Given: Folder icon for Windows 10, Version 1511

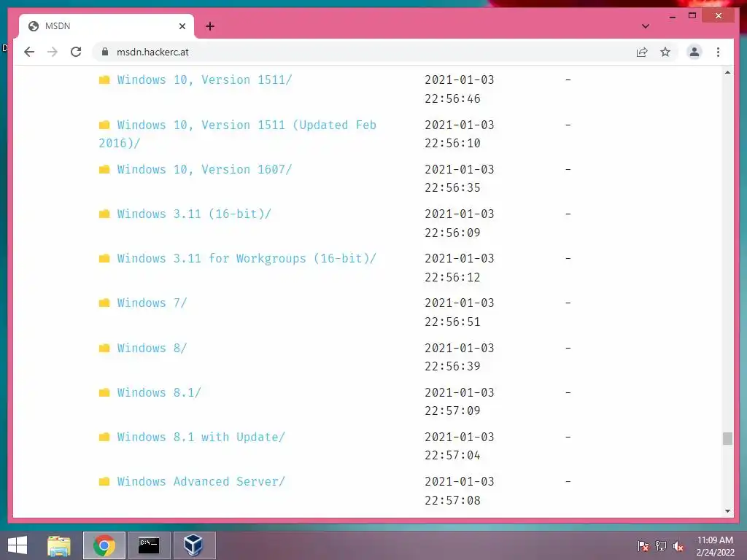Looking at the screenshot, I should (104, 79).
